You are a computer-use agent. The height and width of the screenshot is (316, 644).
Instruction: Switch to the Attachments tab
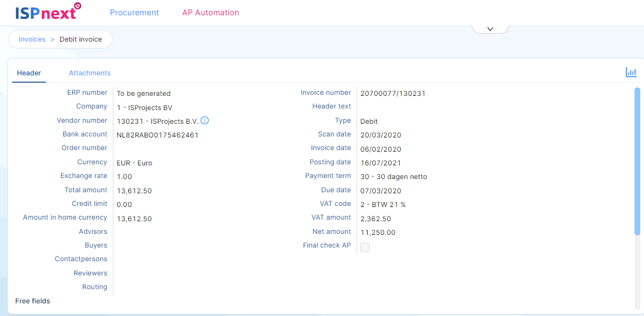90,73
